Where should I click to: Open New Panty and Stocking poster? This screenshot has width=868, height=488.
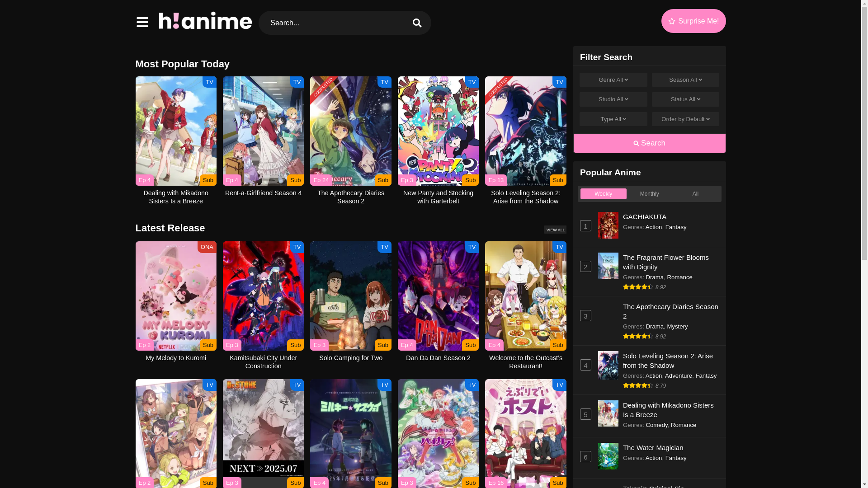438,131
